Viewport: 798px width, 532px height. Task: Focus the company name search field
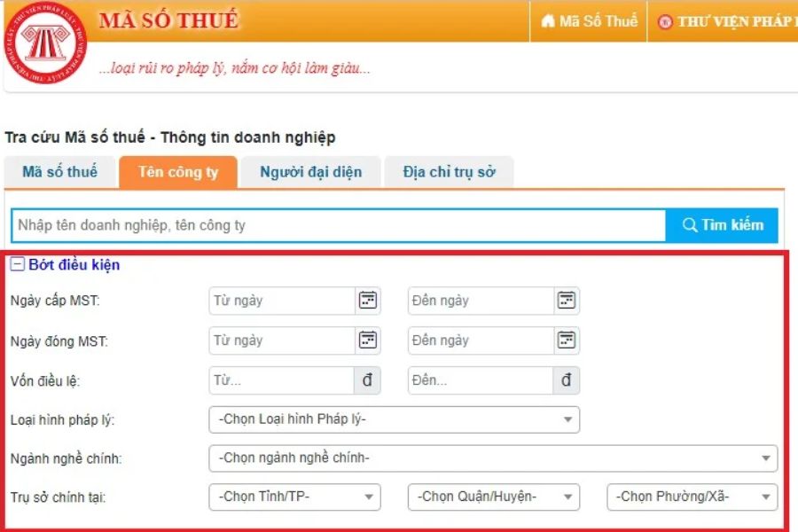(337, 225)
